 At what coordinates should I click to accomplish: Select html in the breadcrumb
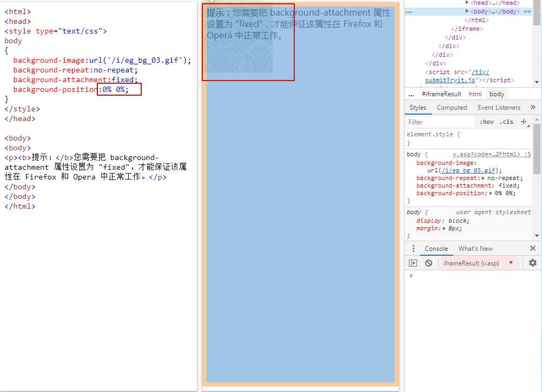pos(475,94)
